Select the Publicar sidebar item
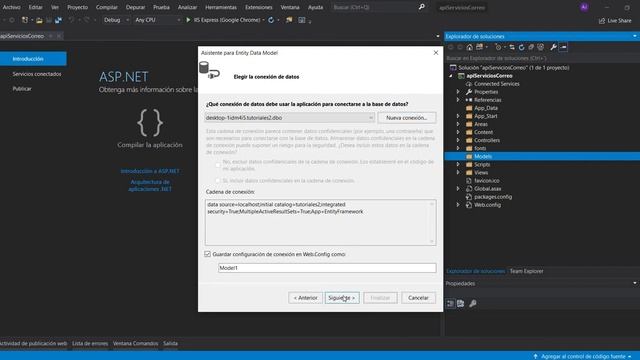The height and width of the screenshot is (360, 640). (22, 89)
